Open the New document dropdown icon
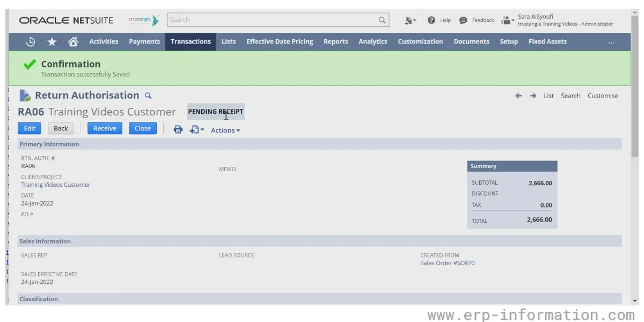Viewport: 644px width, 322px height. tap(196, 129)
